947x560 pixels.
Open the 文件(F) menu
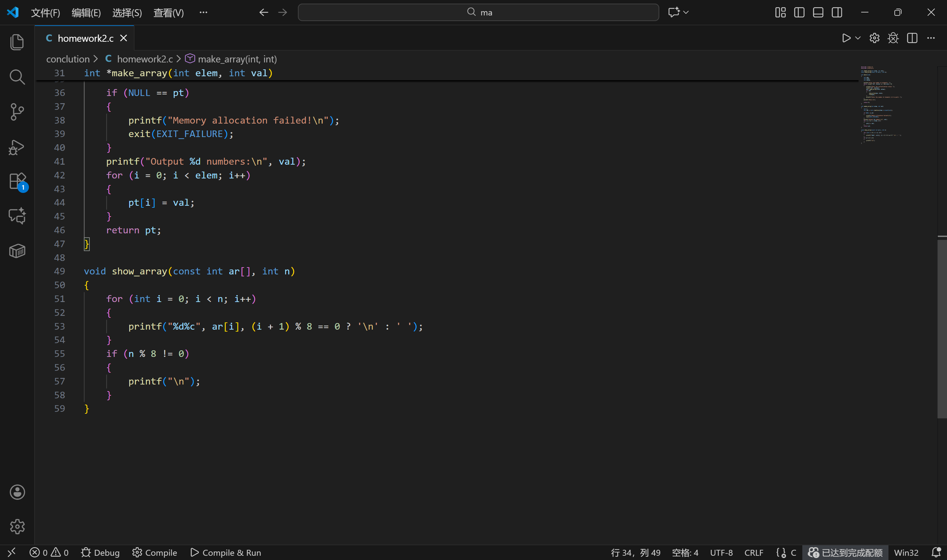45,13
